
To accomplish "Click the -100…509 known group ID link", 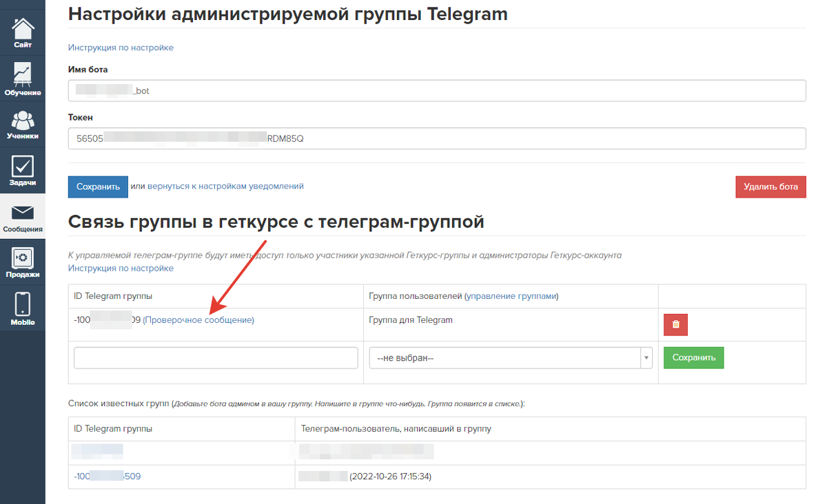I will [x=107, y=476].
